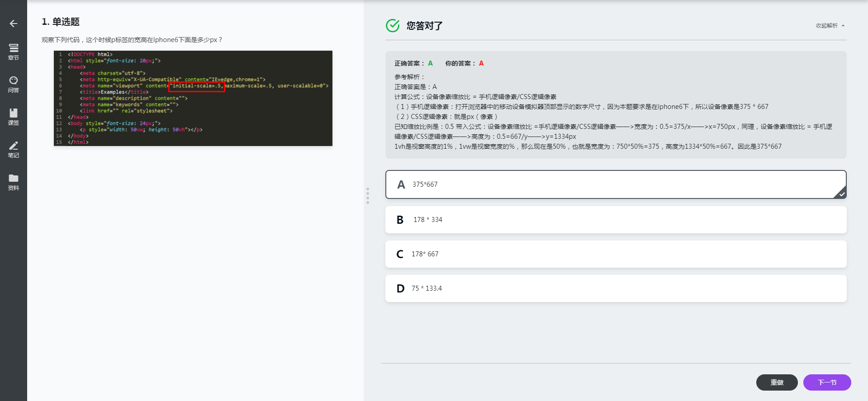The image size is (868, 401).
Task: Select answer option B 178 * 334
Action: [x=616, y=220]
